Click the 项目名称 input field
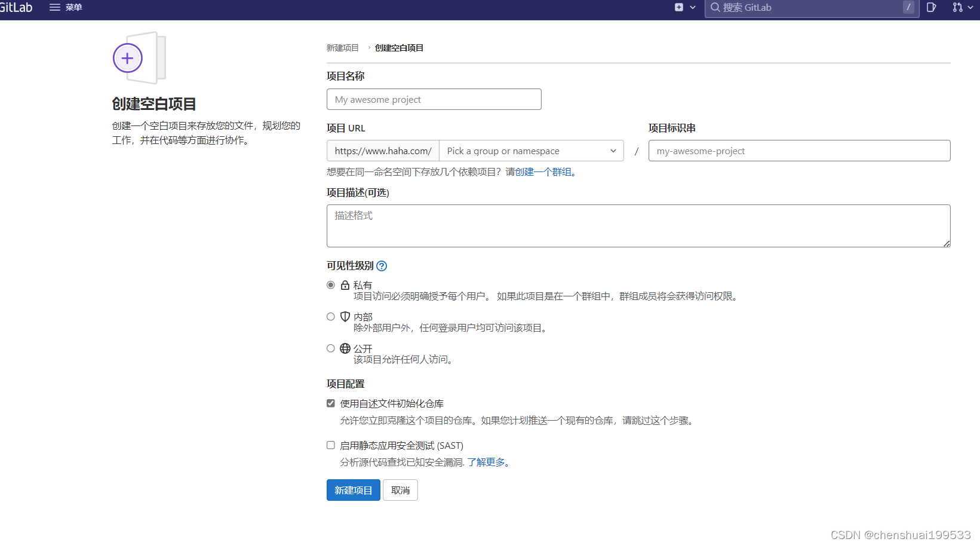 (434, 99)
